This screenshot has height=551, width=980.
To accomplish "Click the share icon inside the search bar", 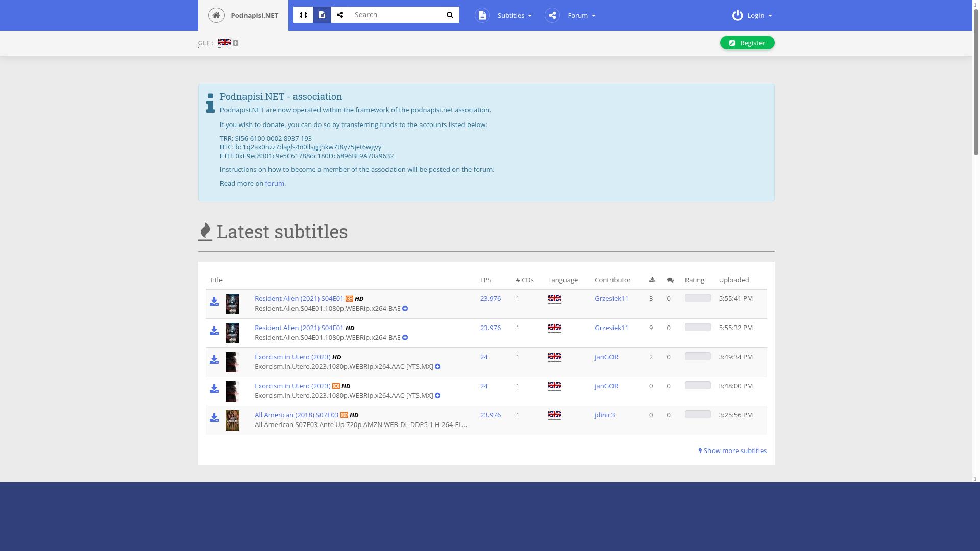I will (340, 15).
